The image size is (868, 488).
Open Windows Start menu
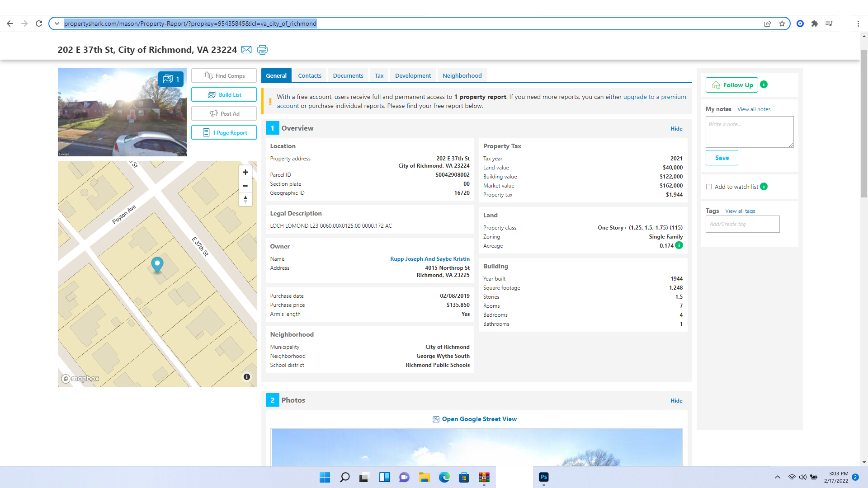(325, 477)
